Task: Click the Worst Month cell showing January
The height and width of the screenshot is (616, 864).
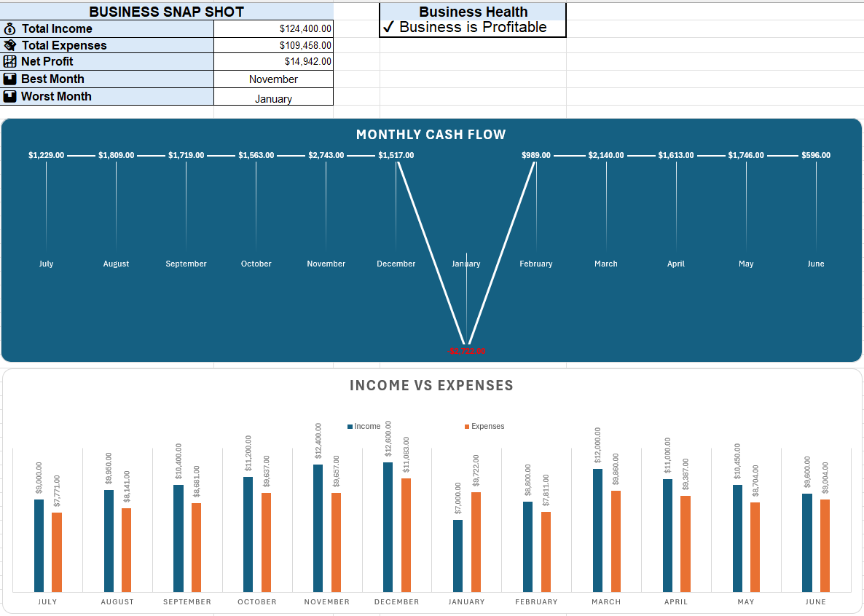Action: tap(273, 97)
